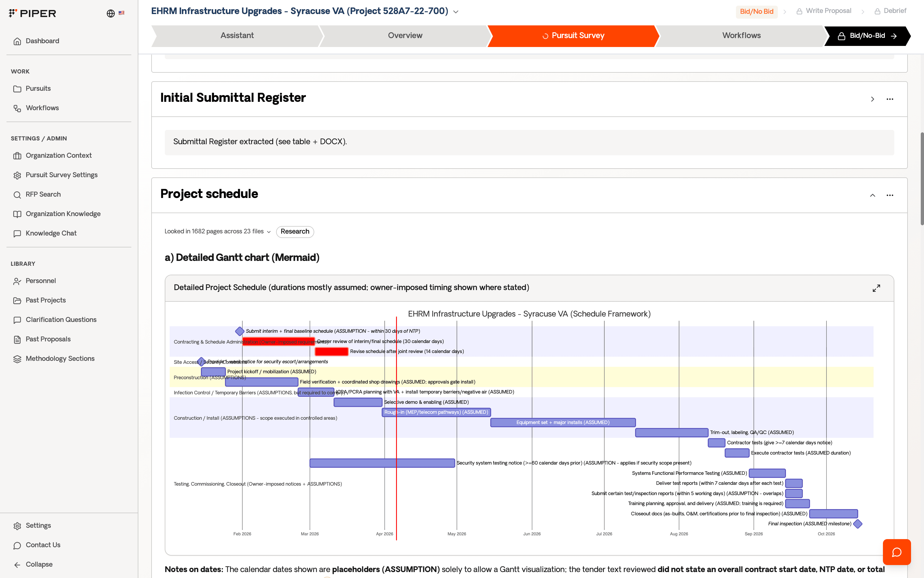Open the project title dropdown chevron
Screen dimensions: 924x578
click(x=456, y=12)
